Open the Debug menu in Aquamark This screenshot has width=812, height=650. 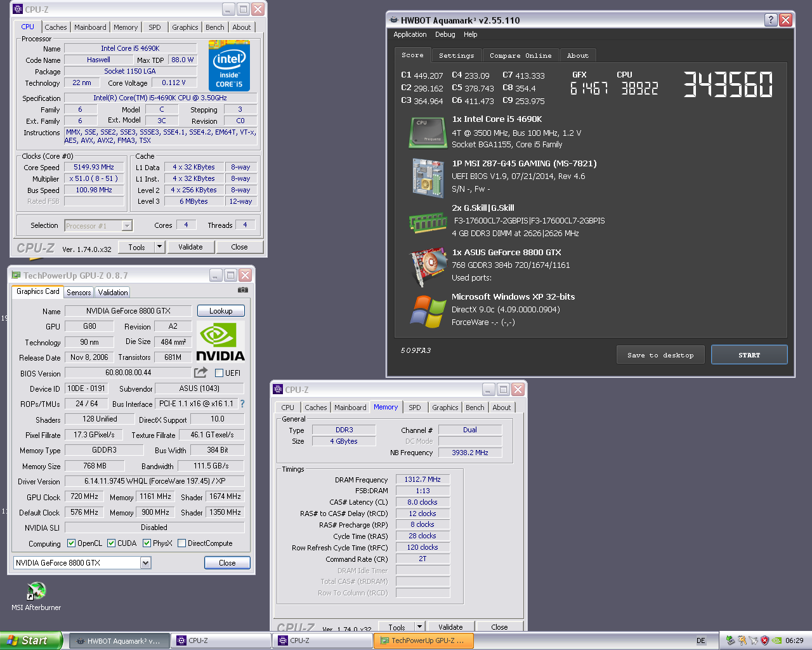445,34
